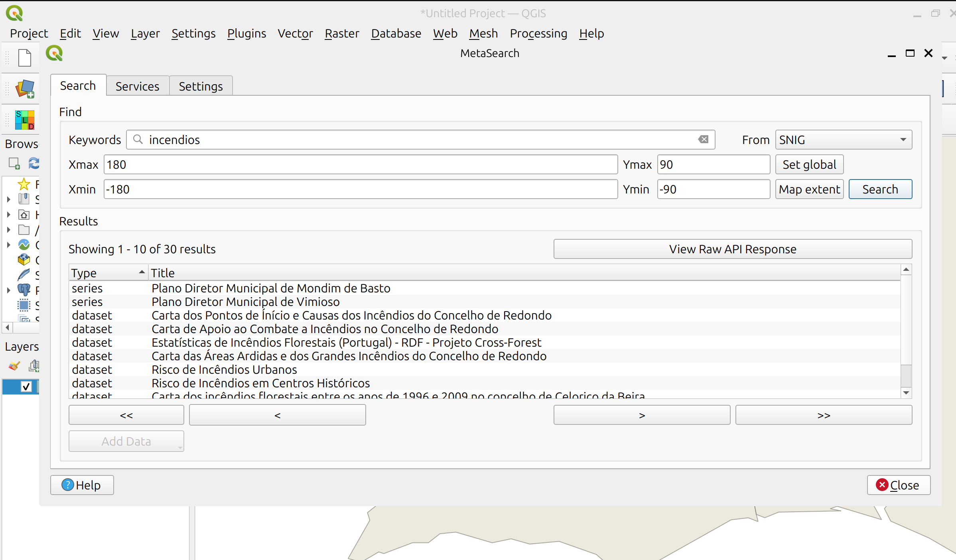Clear the Keywords search field

click(703, 140)
